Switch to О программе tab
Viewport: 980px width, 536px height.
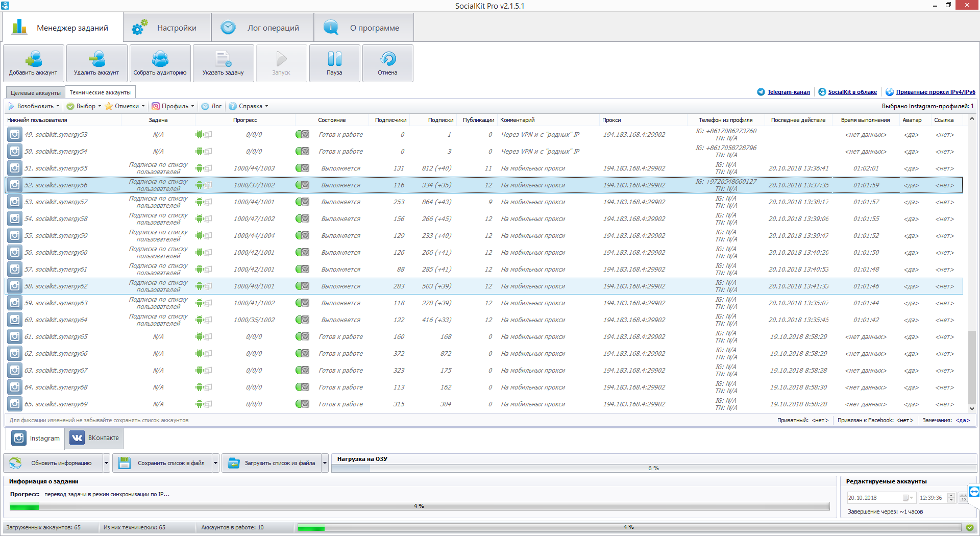(364, 28)
